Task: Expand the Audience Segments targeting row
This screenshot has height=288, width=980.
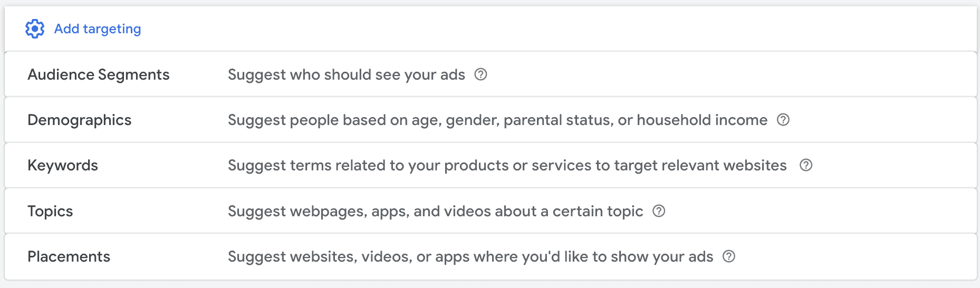Action: click(491, 74)
